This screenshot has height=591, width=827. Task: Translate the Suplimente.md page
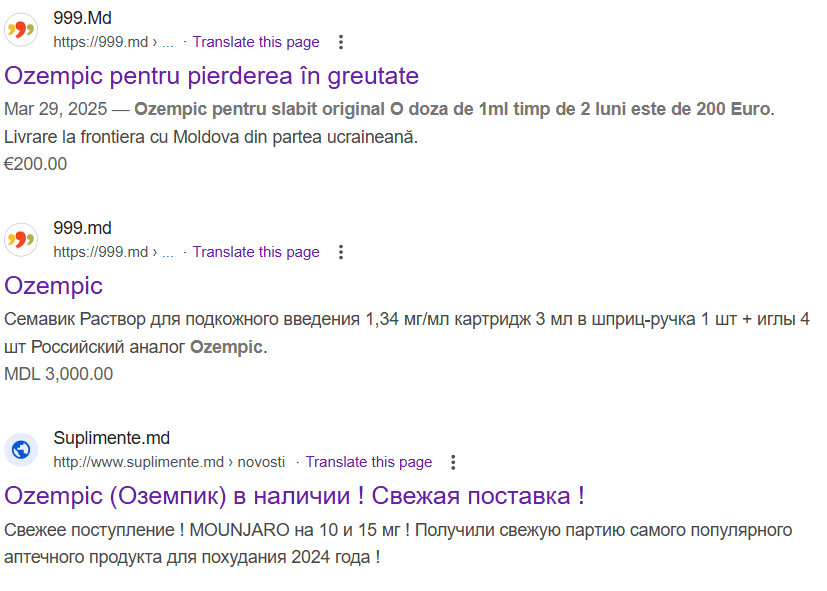(x=369, y=462)
